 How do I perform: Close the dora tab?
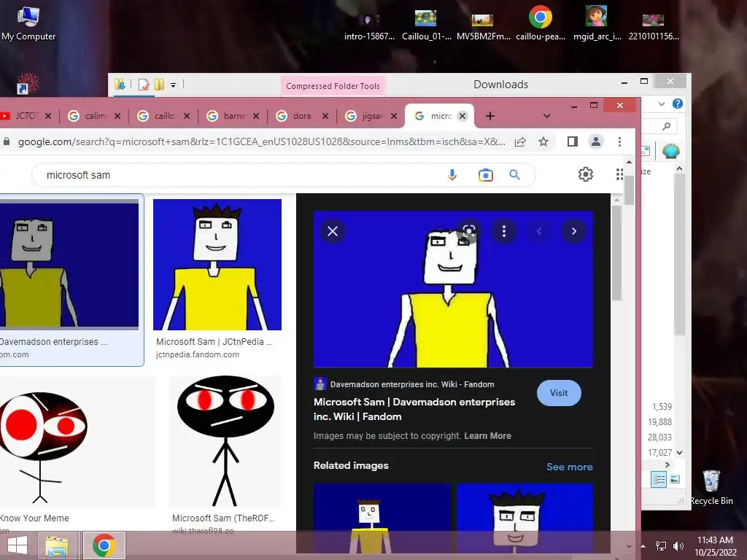click(x=325, y=116)
